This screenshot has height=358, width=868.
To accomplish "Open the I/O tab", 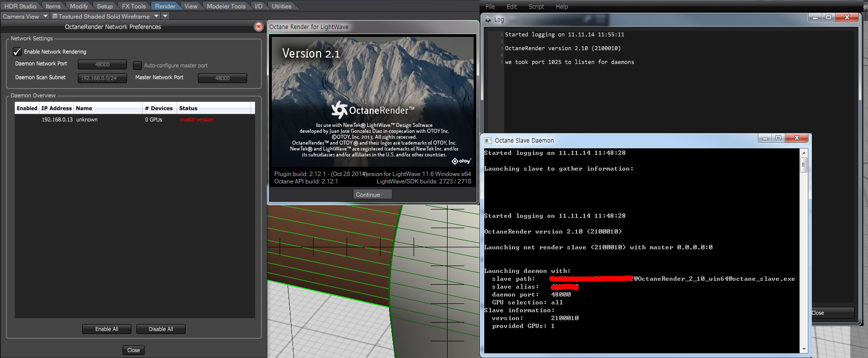I will pyautogui.click(x=258, y=6).
